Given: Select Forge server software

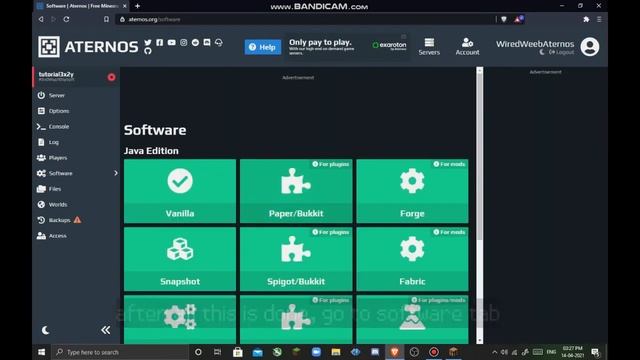Looking at the screenshot, I should coord(412,191).
